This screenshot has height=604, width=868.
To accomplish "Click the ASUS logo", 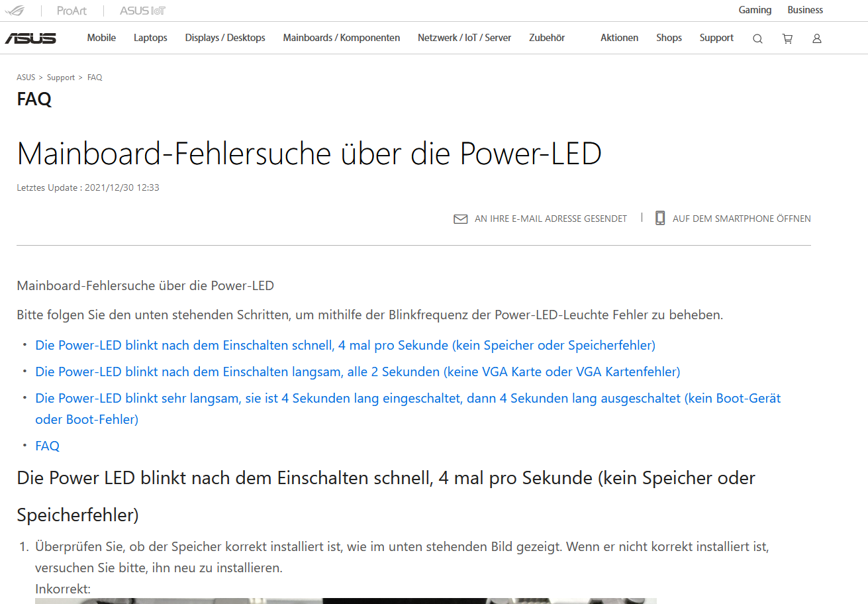I will pyautogui.click(x=30, y=38).
